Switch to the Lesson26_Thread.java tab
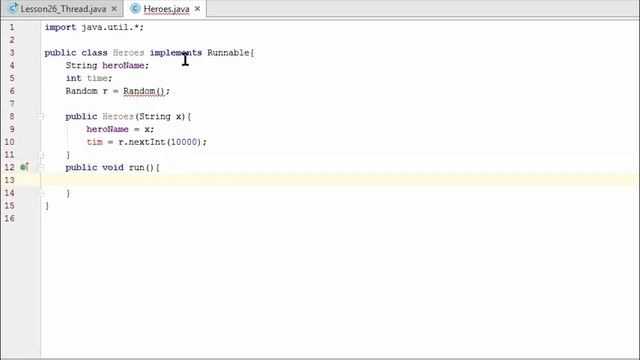Viewport: 640px width, 360px height. point(63,9)
